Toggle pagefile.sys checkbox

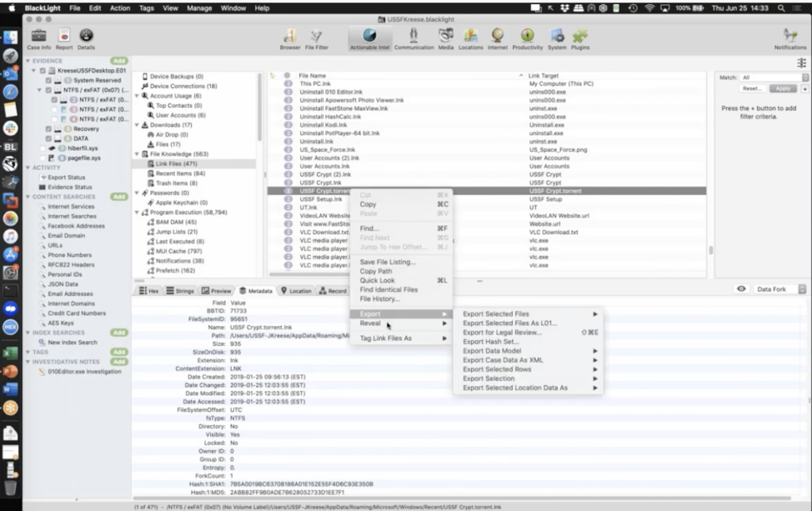43,158
